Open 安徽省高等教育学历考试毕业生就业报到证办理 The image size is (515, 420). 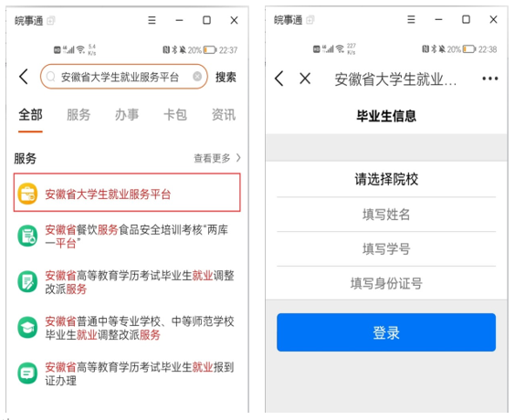(140, 373)
